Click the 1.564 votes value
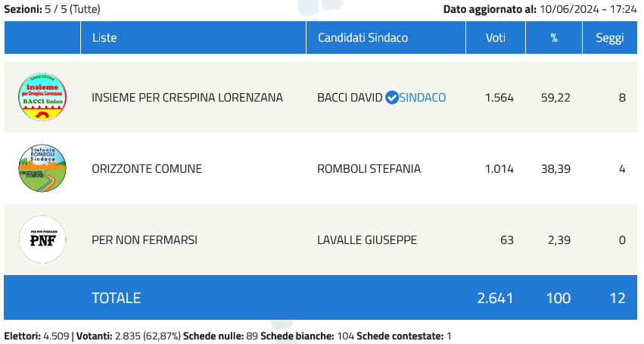644x344 pixels. pyautogui.click(x=499, y=98)
